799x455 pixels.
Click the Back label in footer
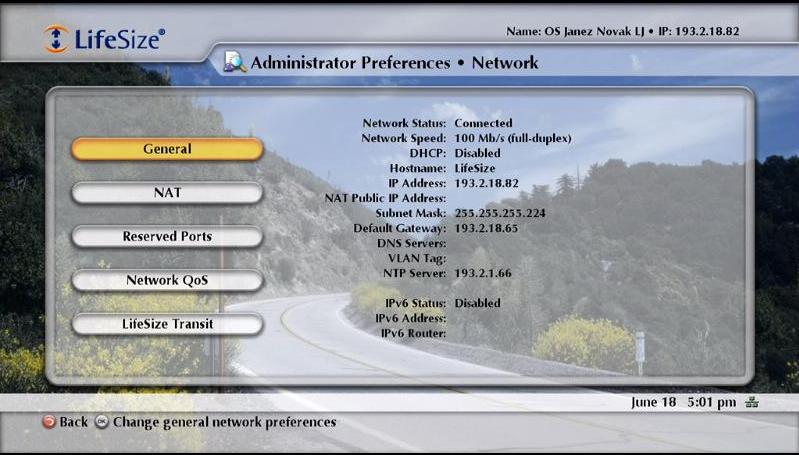pos(73,422)
